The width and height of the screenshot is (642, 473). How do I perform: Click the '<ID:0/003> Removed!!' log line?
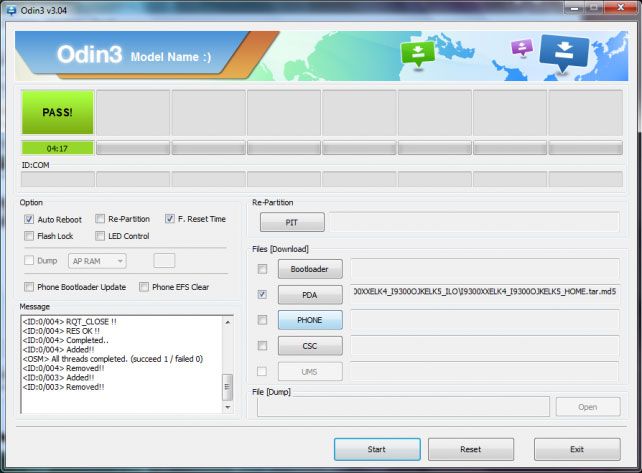tap(63, 387)
